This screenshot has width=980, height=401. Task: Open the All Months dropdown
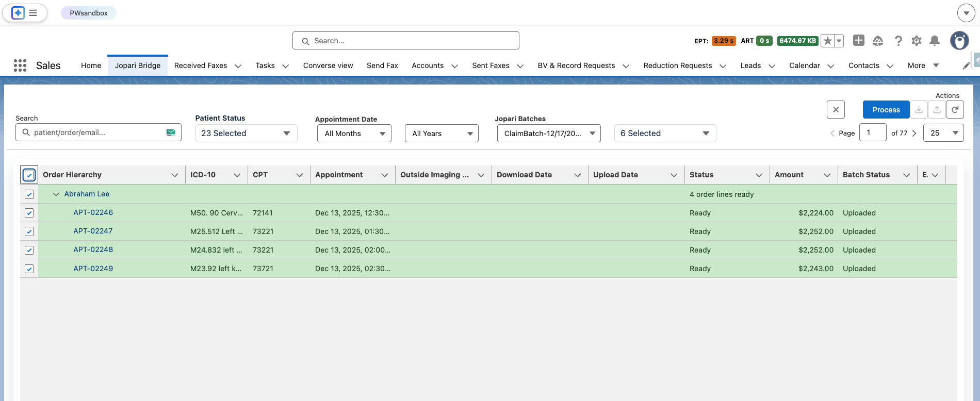tap(354, 133)
